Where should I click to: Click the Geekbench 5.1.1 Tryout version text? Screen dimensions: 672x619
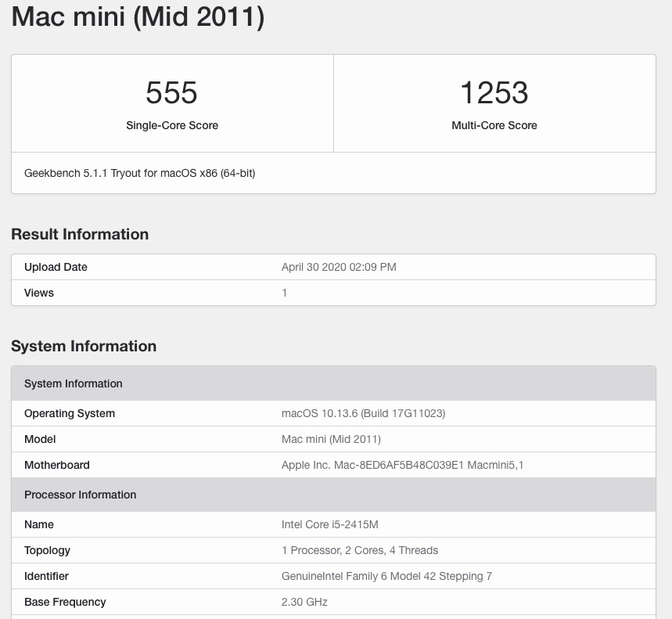coord(140,173)
